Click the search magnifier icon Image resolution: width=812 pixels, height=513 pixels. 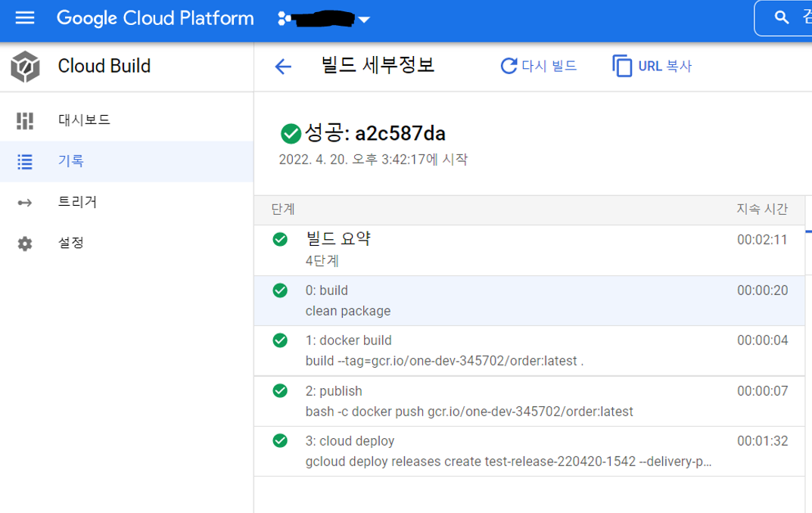(782, 17)
